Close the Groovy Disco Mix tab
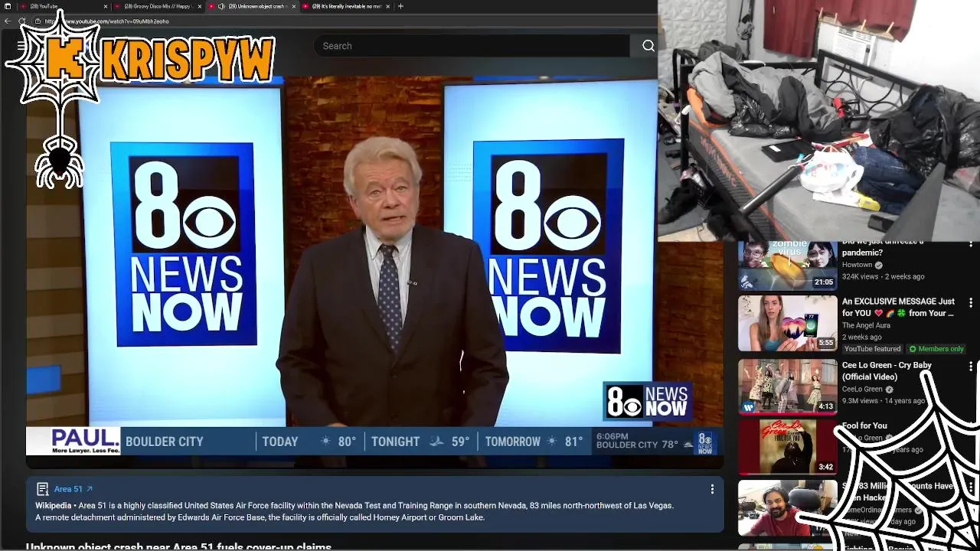This screenshot has width=980, height=551. [200, 6]
